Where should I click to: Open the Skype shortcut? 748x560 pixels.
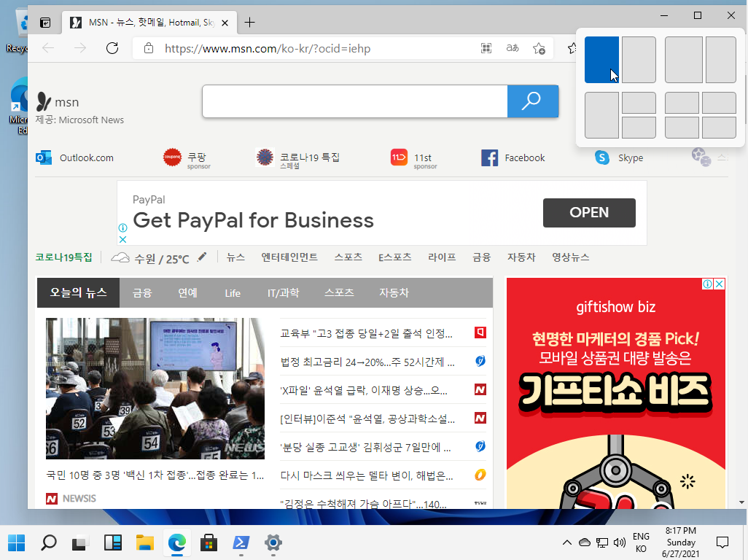click(x=619, y=158)
